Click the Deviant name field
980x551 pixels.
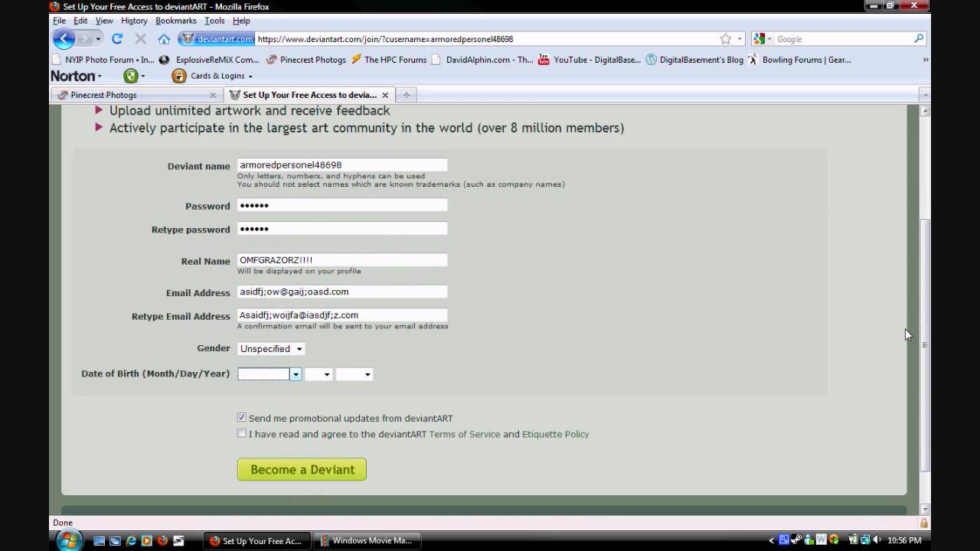pos(342,165)
